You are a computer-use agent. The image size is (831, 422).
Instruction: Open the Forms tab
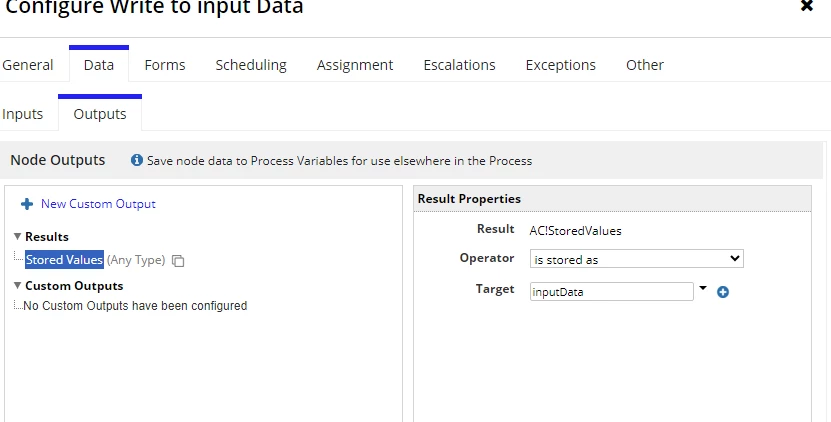(x=165, y=65)
